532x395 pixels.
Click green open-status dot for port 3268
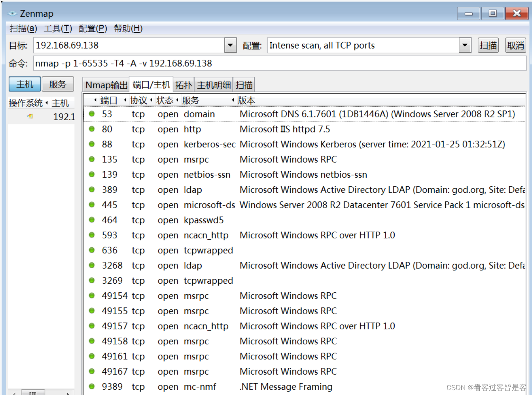pos(92,265)
